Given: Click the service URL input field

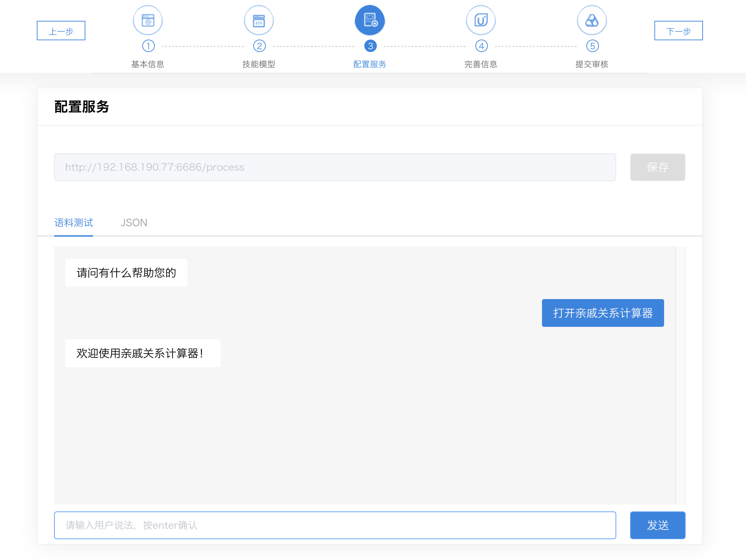Looking at the screenshot, I should point(335,167).
